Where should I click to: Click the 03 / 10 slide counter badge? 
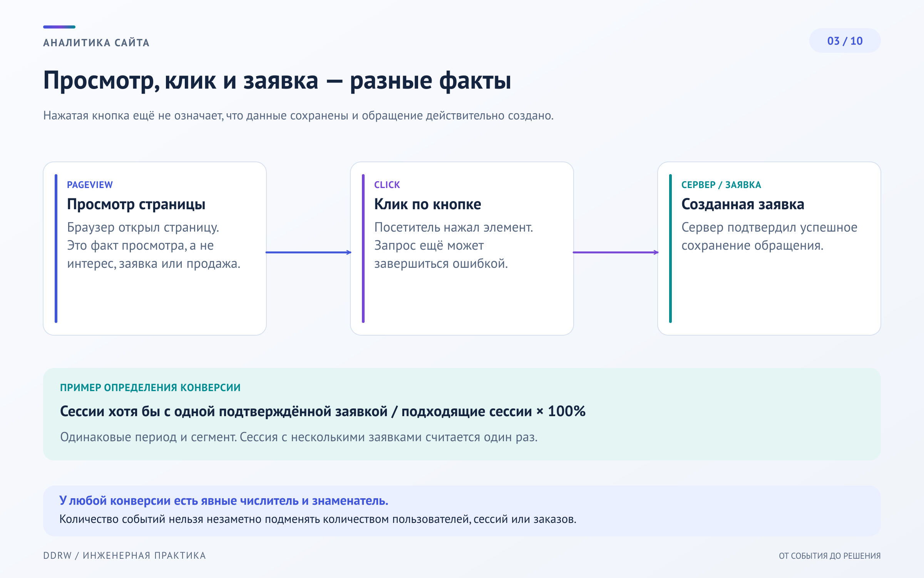click(845, 41)
